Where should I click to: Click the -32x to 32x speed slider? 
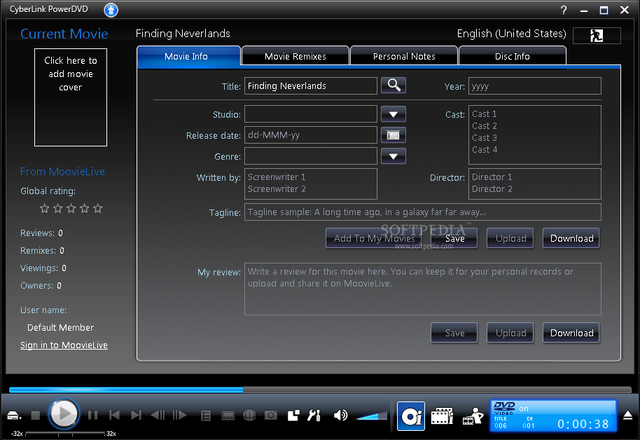(x=65, y=433)
